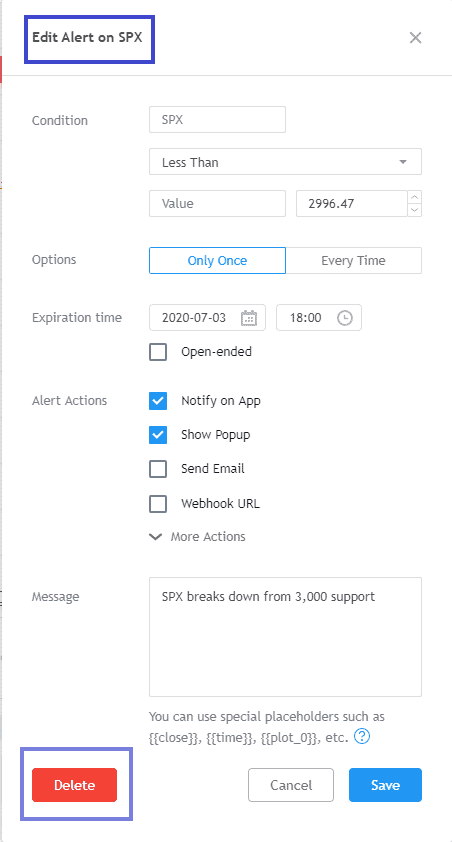452x842 pixels.
Task: Open the placeholders help question mark icon
Action: 363,736
